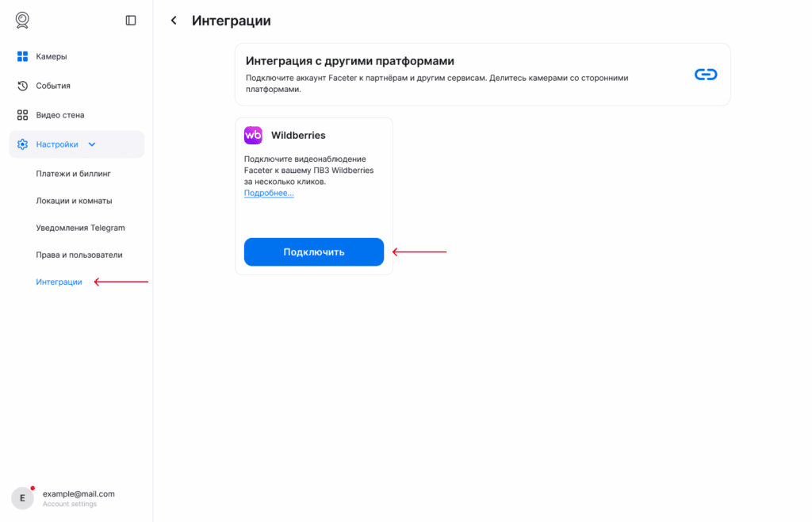Follow the Подробнее link
This screenshot has width=812, height=522.
tap(269, 193)
